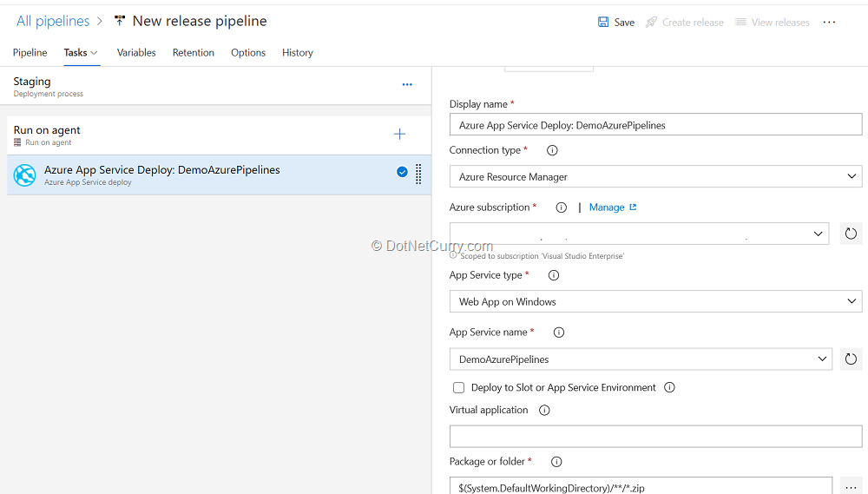
Task: Click the Connection type label
Action: (485, 150)
